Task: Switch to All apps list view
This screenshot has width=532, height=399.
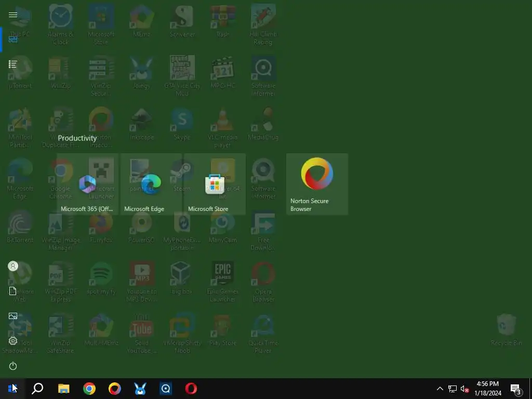Action: pos(13,64)
